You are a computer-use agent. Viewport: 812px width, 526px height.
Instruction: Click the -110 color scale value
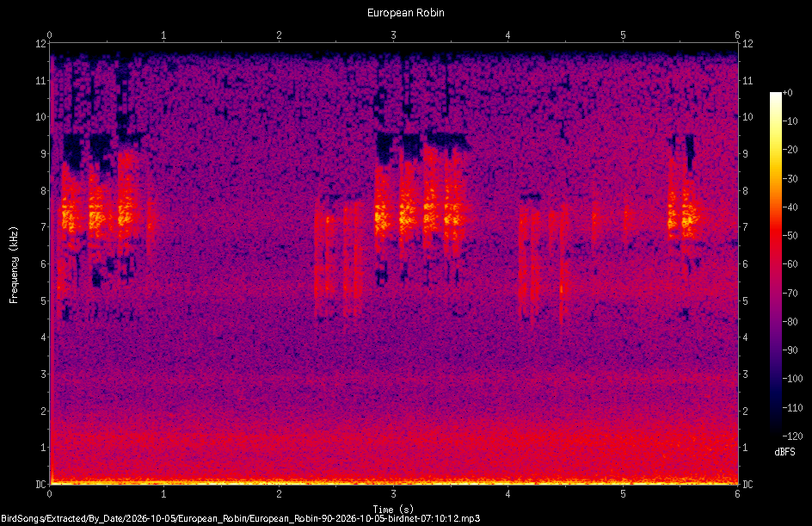click(792, 408)
